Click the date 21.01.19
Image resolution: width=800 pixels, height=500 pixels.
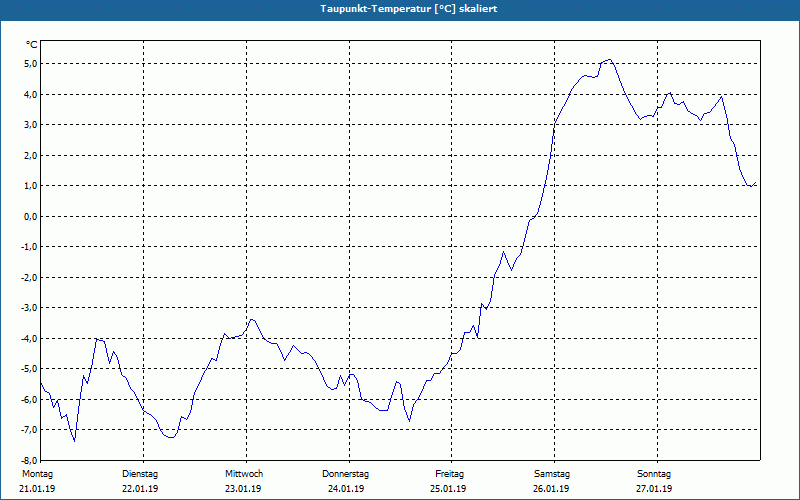(37, 489)
